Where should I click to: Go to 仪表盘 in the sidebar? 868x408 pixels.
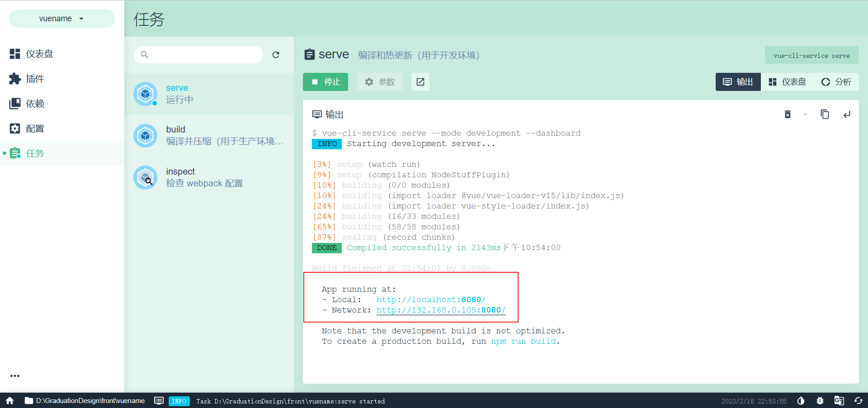62,54
